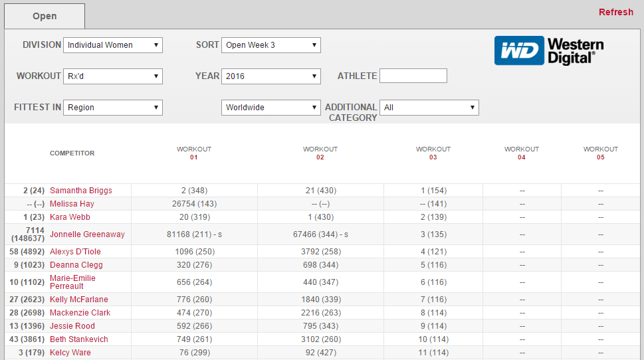Screen dimensions: 644x360
Task: Select Alexys D'Tiole score 3792 (258)
Action: pos(321,252)
